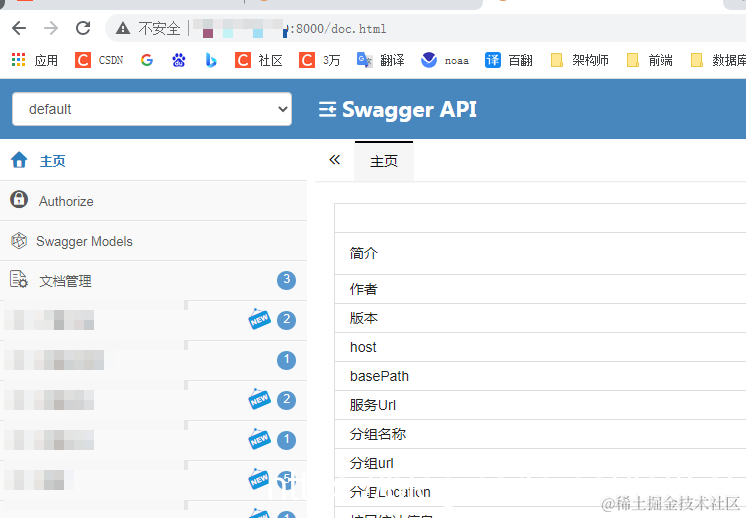The height and width of the screenshot is (518, 746).
Task: Click the home icon in the sidebar
Action: tap(19, 160)
